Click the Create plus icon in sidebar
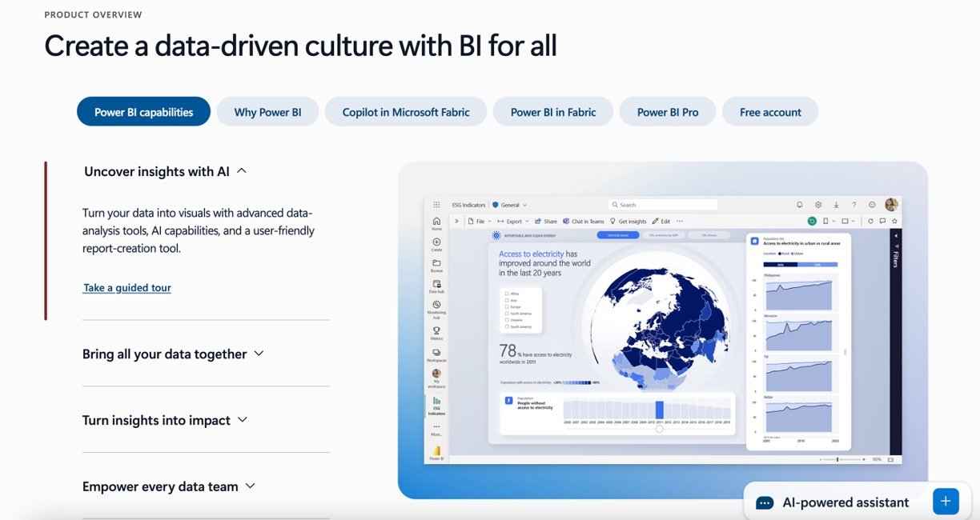 point(436,242)
